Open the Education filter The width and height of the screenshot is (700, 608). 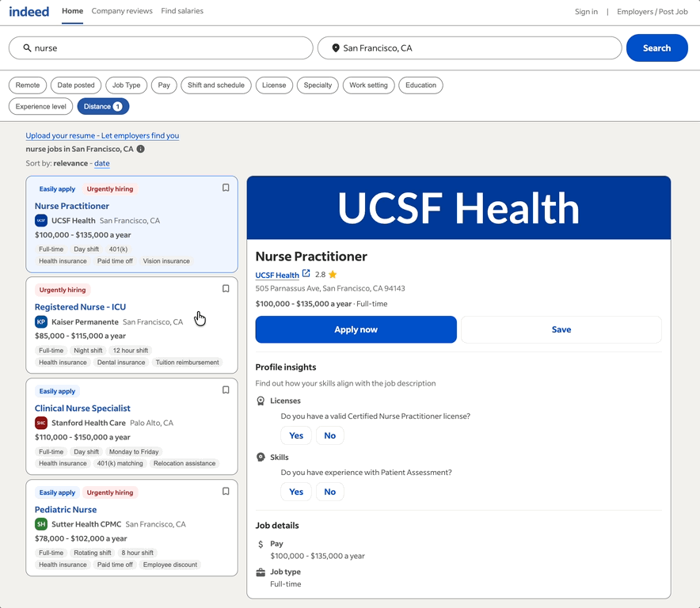pos(421,85)
